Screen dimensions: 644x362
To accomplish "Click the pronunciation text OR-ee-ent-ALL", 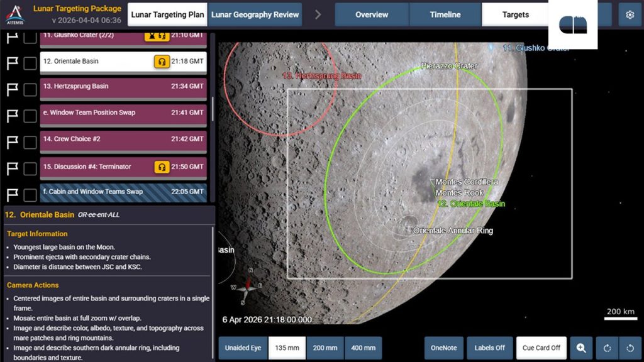I will coord(99,215).
